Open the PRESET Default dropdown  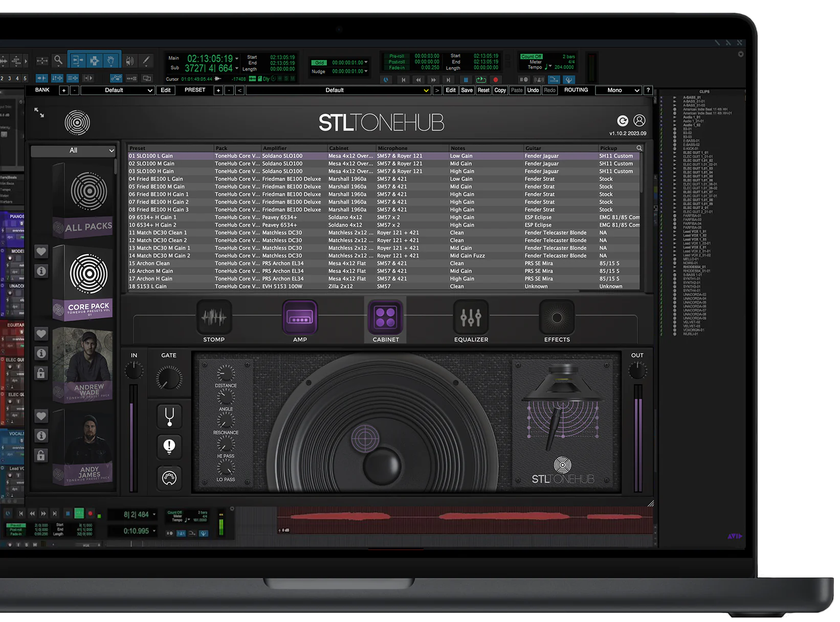[x=338, y=90]
